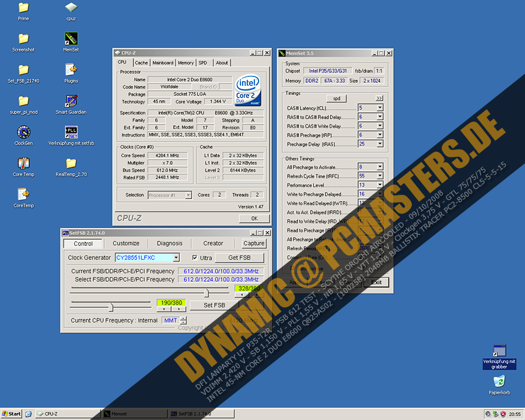Switch to the Mainboard tab
The height and width of the screenshot is (420, 525).
pos(163,62)
